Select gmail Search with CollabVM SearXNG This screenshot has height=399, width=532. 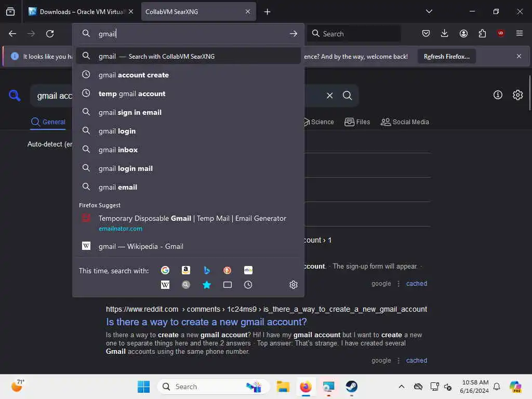pyautogui.click(x=188, y=56)
